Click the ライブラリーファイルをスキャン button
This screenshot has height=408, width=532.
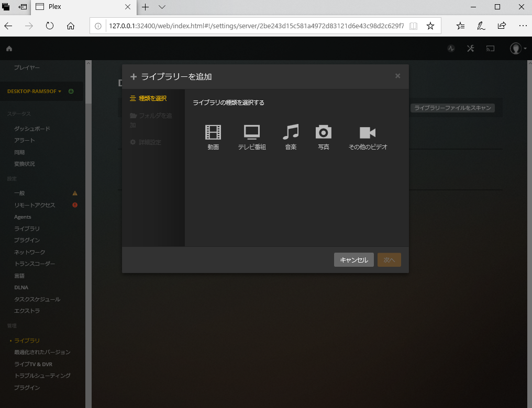coord(452,108)
